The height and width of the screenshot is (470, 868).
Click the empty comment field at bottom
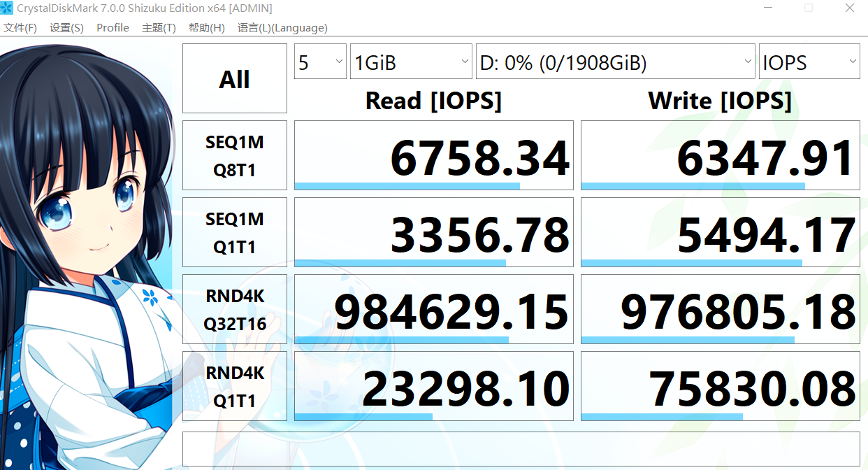[521, 449]
